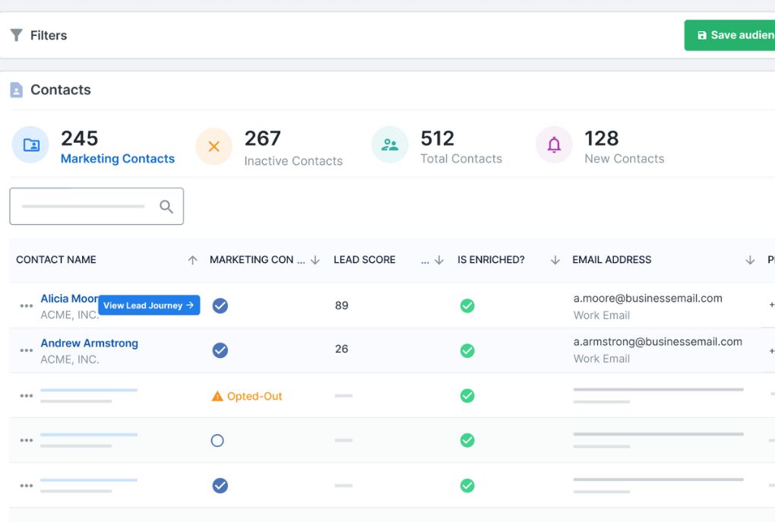
Task: Click the Contacts section title
Action: click(x=61, y=90)
